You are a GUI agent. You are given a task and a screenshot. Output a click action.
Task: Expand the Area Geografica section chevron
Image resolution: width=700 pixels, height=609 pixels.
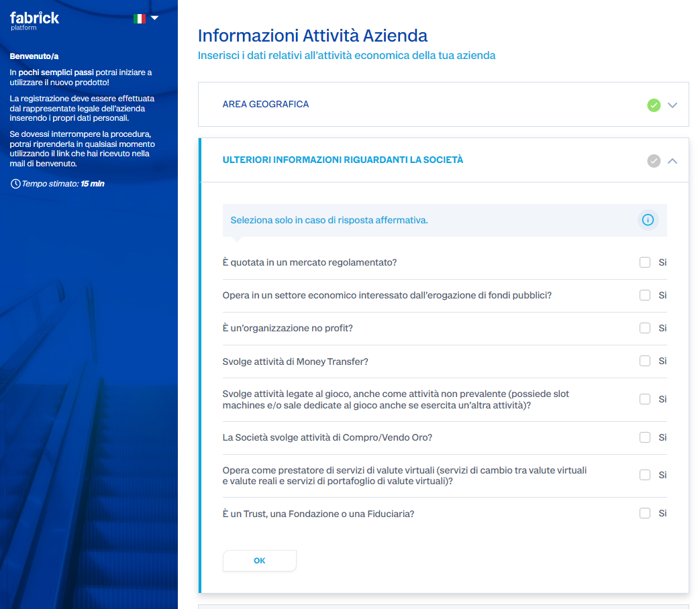(x=672, y=105)
